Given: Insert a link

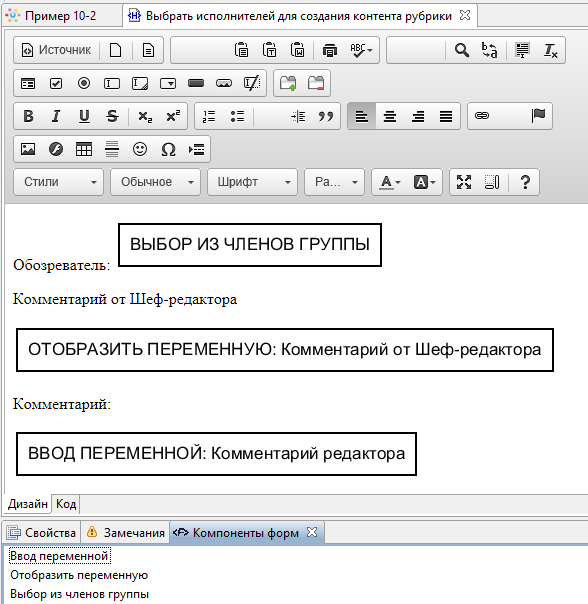Looking at the screenshot, I should click(x=482, y=116).
